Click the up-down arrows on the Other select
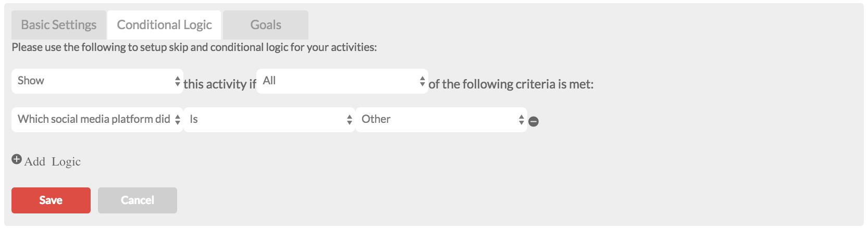 click(521, 120)
